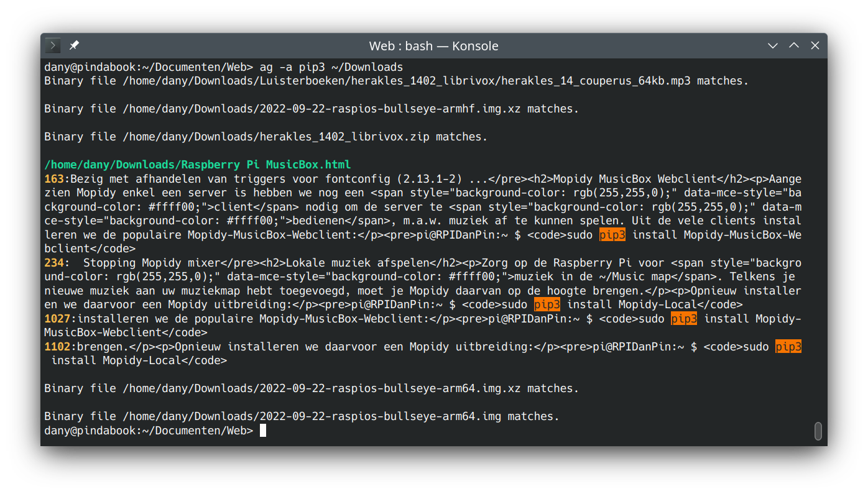
Task: Pin the window on all desktops
Action: point(74,45)
